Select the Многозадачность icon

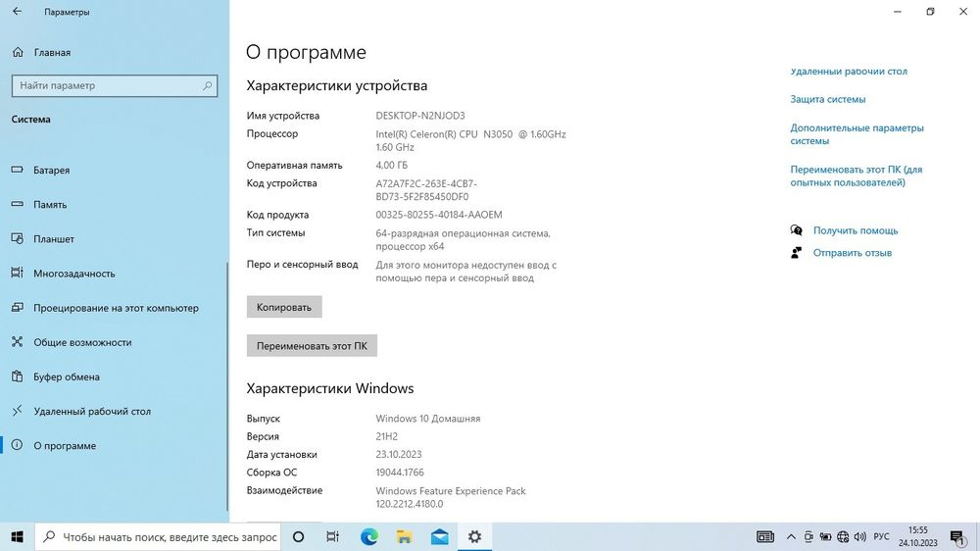pyautogui.click(x=18, y=273)
